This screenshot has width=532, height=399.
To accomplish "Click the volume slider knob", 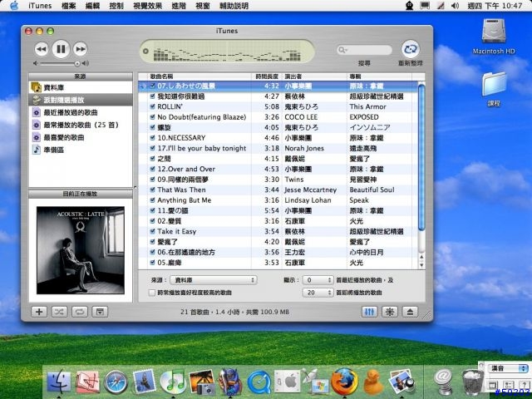I will (x=77, y=63).
